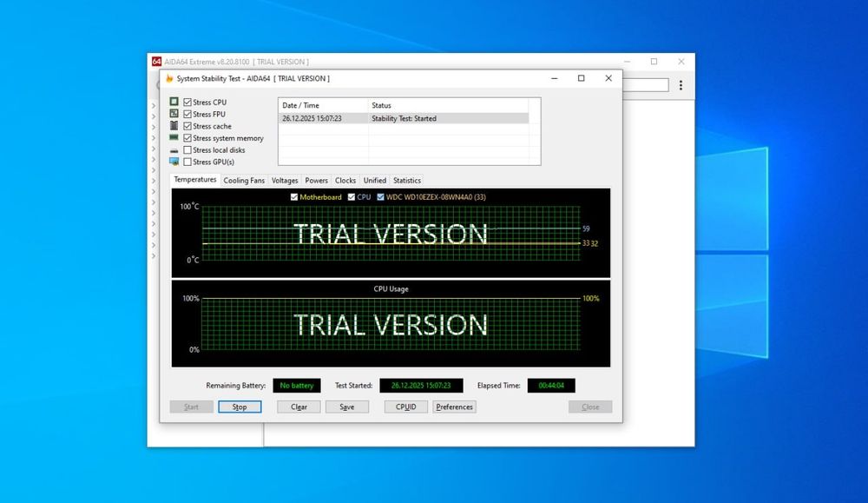Click the Start button
This screenshot has width=868, height=503.
pos(192,407)
